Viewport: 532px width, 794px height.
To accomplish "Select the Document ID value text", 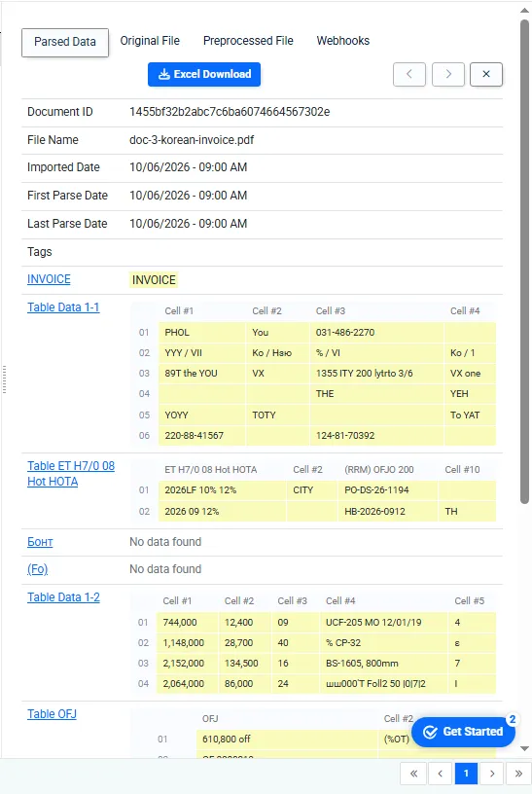I will [230, 111].
